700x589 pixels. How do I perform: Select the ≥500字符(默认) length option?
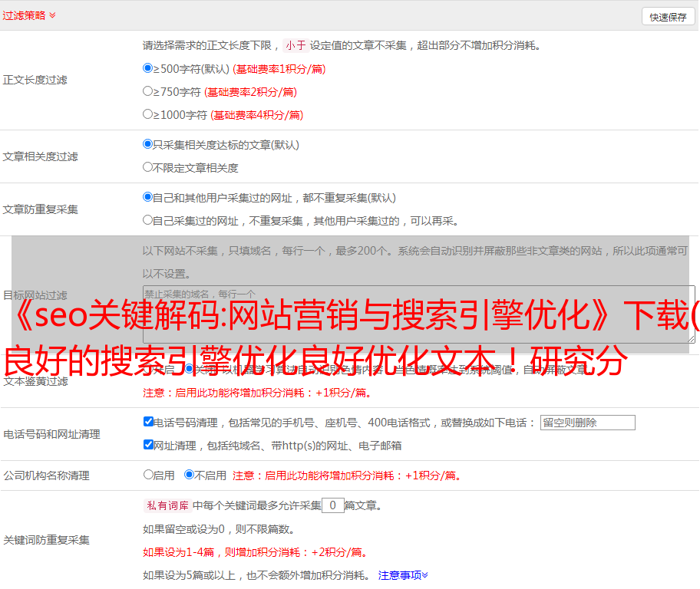(x=148, y=68)
